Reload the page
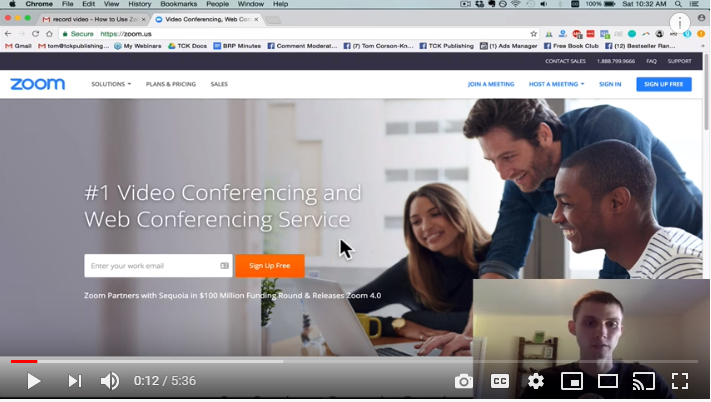 point(35,34)
